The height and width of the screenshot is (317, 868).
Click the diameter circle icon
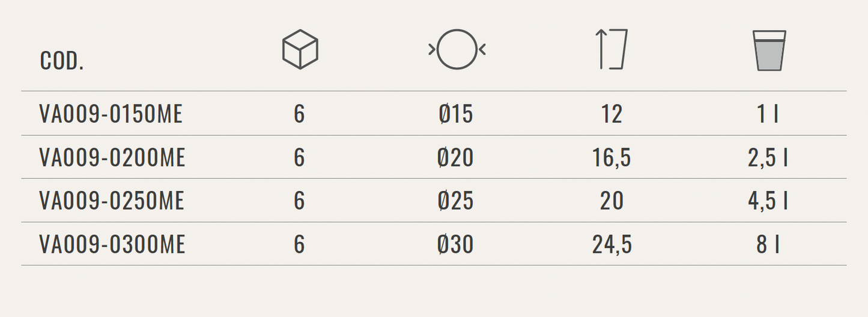point(457,49)
